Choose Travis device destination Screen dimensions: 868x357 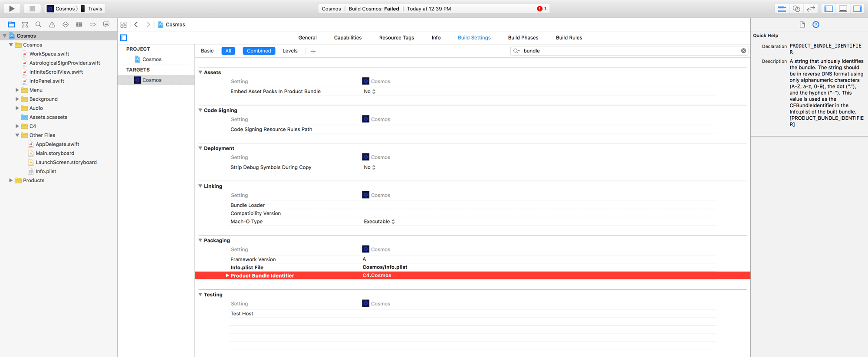(92, 9)
